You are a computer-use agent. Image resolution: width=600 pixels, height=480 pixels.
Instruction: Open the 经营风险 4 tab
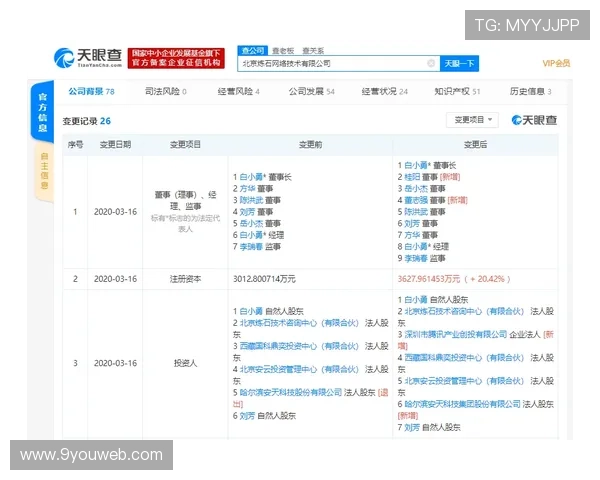click(239, 91)
